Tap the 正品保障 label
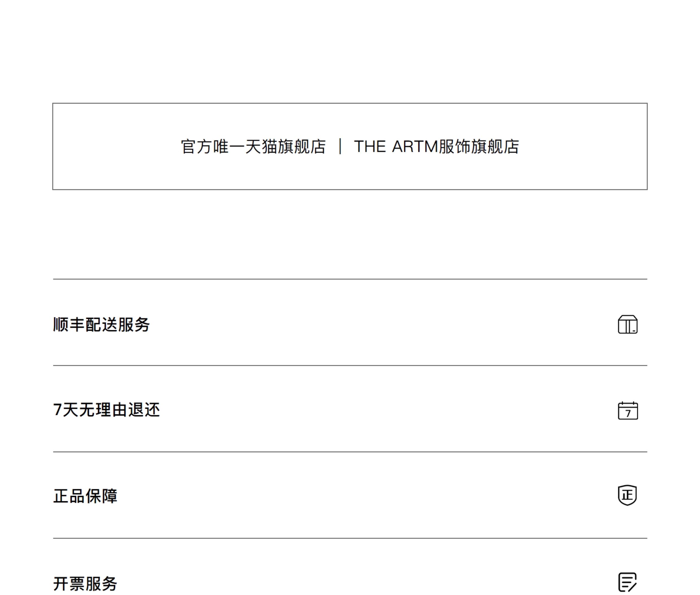Viewport: 700px width, 595px height. (x=85, y=496)
